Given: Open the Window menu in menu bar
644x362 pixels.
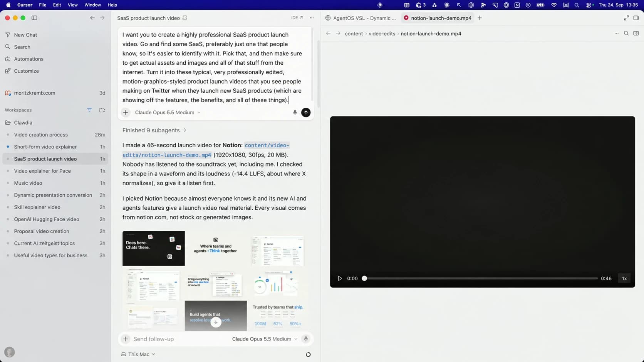Looking at the screenshot, I should [x=92, y=5].
